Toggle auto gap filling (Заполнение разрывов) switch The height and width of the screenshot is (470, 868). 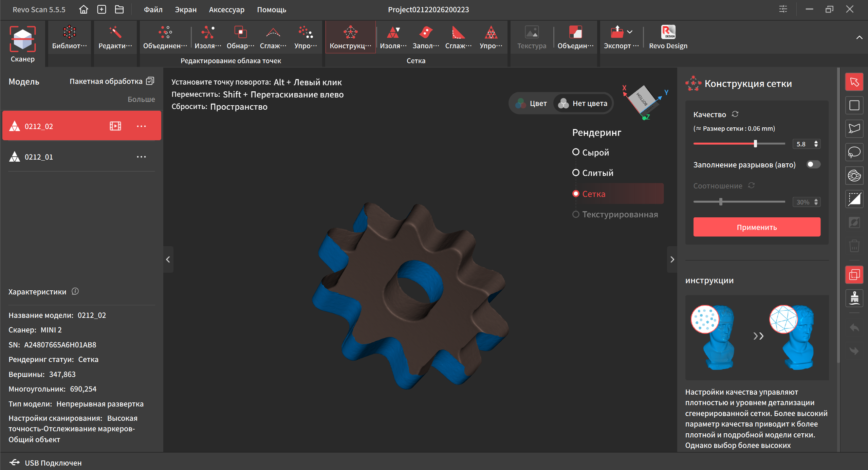[813, 165]
